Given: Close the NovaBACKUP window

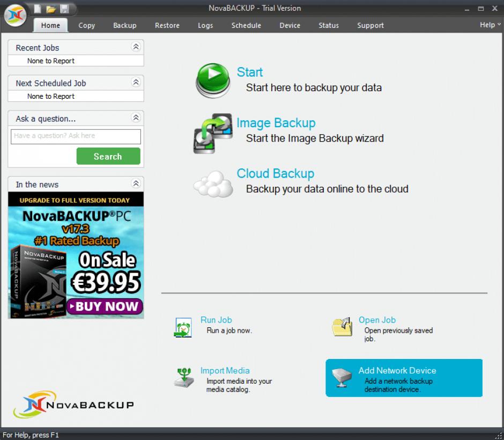Looking at the screenshot, I should click(495, 9).
